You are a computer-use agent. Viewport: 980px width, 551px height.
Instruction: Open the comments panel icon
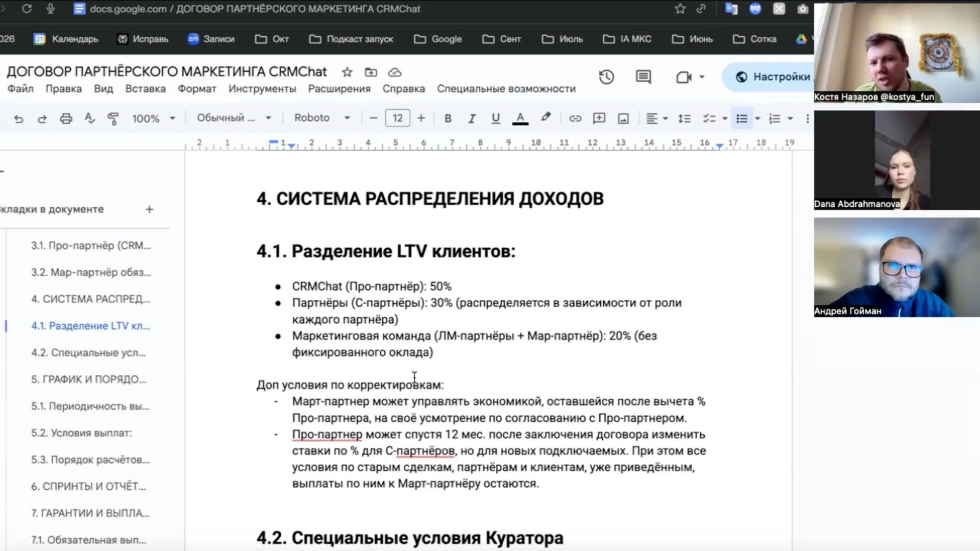pyautogui.click(x=643, y=77)
